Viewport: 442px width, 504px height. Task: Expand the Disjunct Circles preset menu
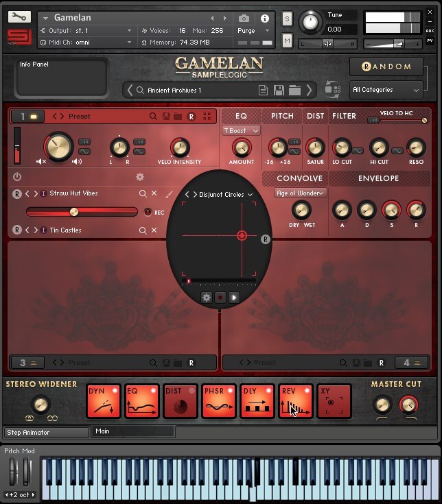[250, 195]
